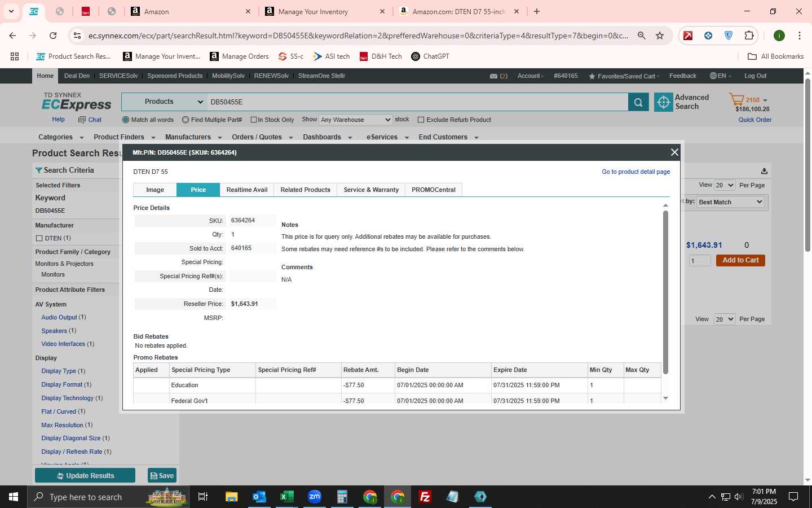Open the shopping cart icon
Viewport: 812px width, 508px height.
pos(736,100)
